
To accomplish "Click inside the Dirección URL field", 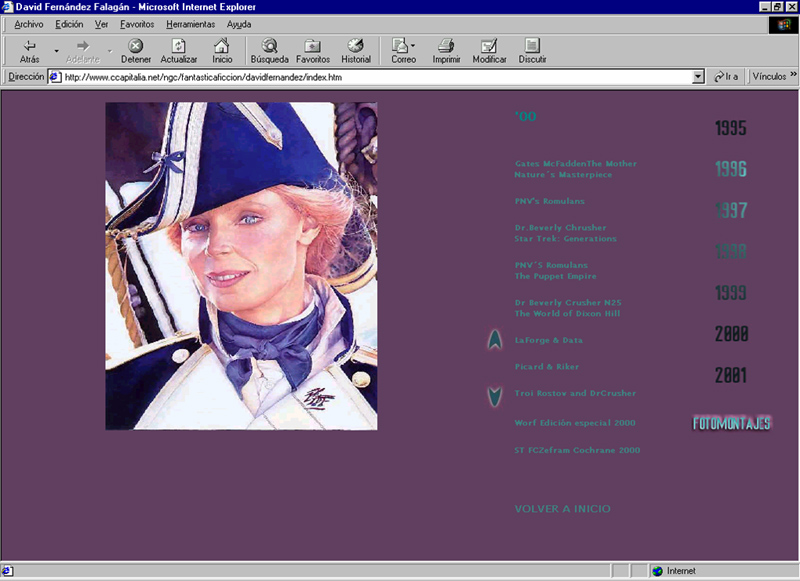I will [x=378, y=77].
